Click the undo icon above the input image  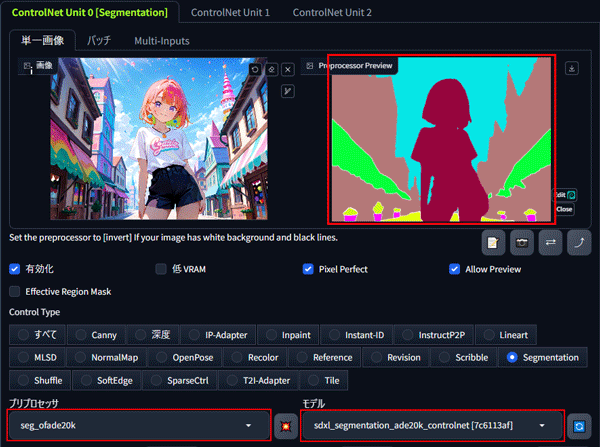coord(255,69)
